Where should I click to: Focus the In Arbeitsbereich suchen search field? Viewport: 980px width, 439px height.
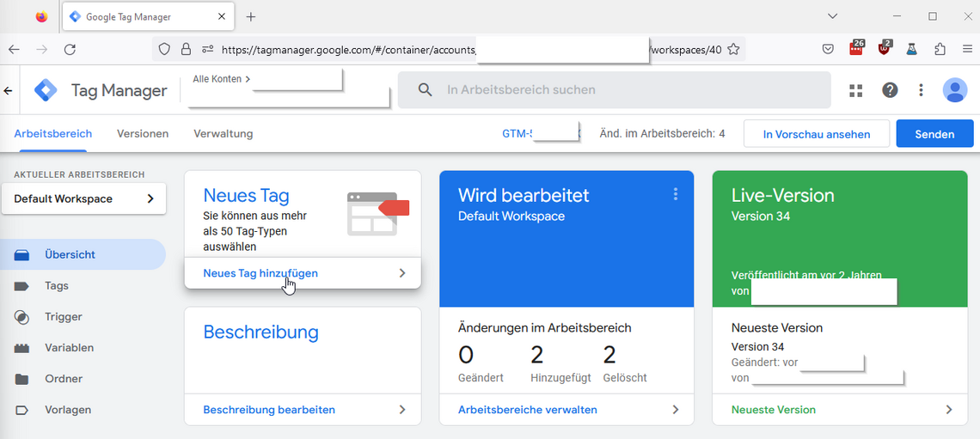click(x=614, y=90)
